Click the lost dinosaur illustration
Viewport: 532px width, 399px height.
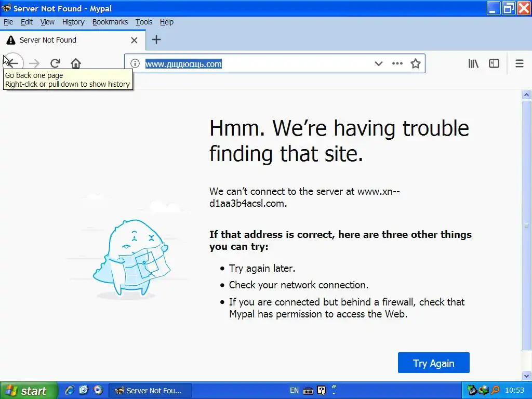(x=131, y=258)
